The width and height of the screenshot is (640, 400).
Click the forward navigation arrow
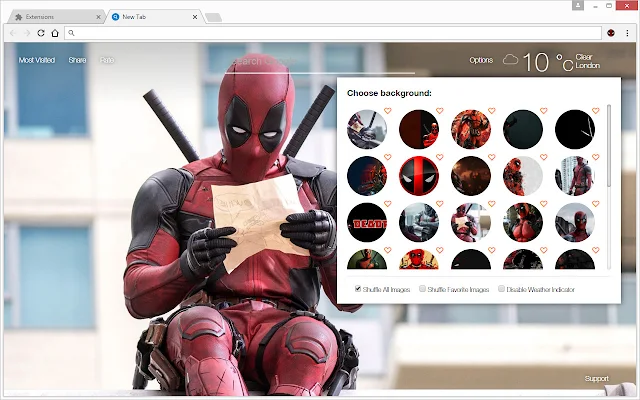coord(27,33)
